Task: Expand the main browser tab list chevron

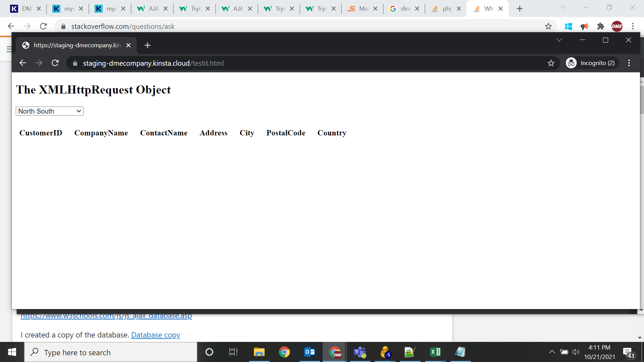Action: [563, 8]
